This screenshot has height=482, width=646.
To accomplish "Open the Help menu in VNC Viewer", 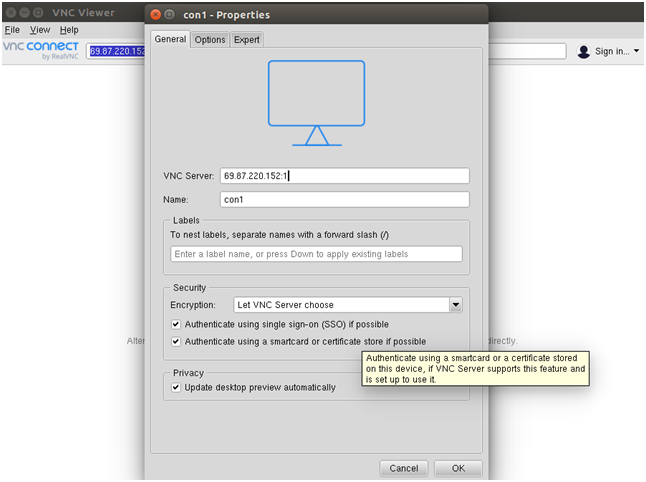I will [x=69, y=30].
